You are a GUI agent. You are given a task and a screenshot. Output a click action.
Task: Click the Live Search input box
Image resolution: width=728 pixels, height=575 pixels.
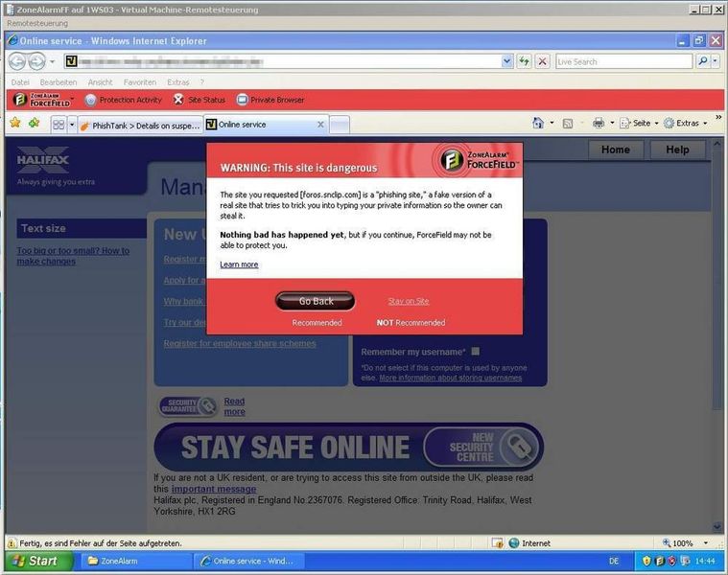(623, 61)
